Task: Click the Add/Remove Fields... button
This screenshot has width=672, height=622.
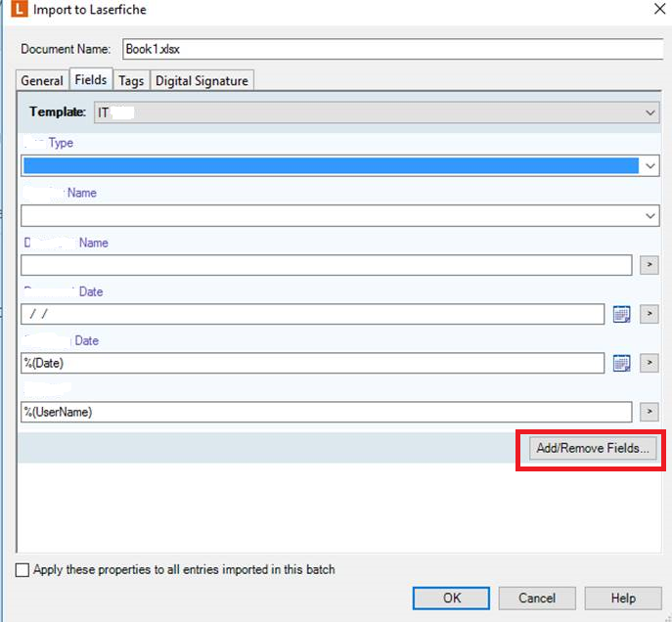Action: [593, 448]
